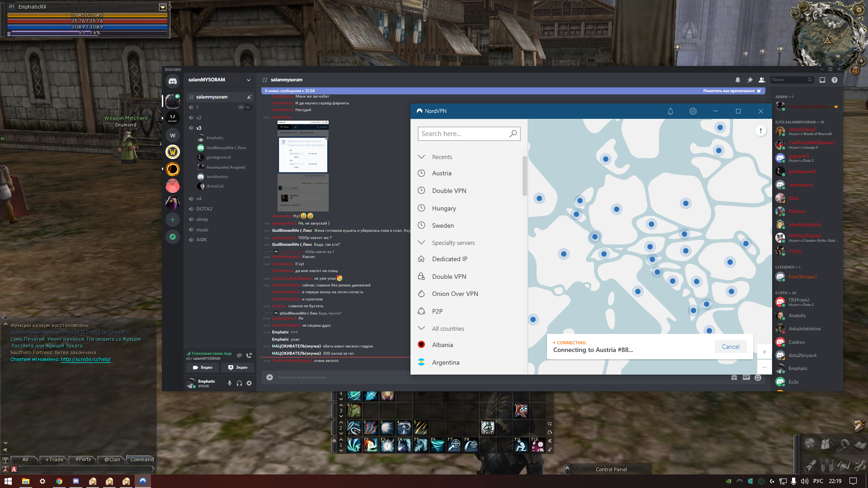Toggle noise suppression in voice panel

click(239, 355)
